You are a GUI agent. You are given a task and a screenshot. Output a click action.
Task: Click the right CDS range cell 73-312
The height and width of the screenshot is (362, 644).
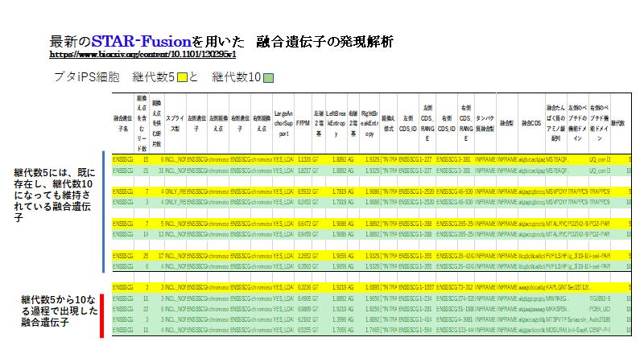pos(465,288)
